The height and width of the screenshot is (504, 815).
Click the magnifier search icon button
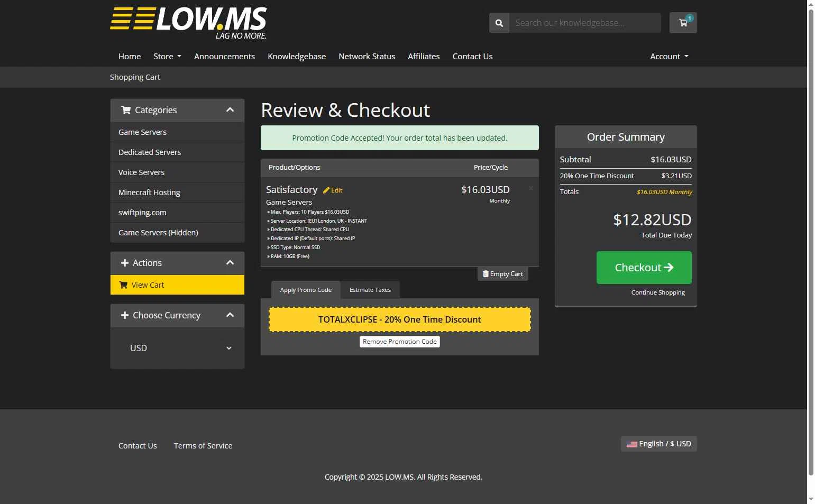coord(499,23)
